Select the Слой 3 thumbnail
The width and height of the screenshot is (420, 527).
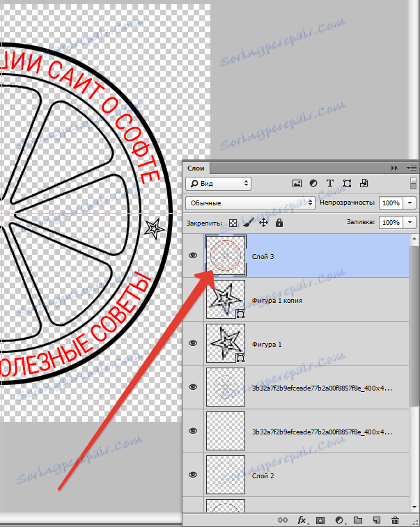(x=226, y=255)
